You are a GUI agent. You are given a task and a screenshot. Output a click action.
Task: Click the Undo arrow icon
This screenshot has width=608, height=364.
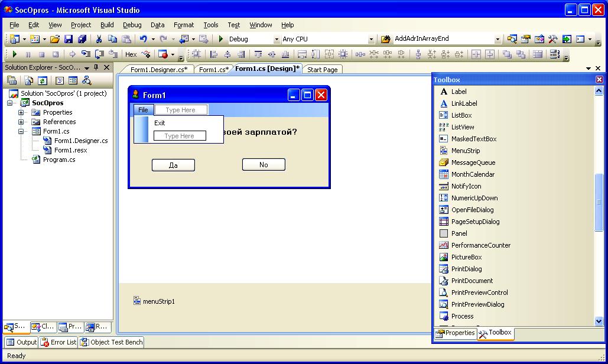coord(144,39)
